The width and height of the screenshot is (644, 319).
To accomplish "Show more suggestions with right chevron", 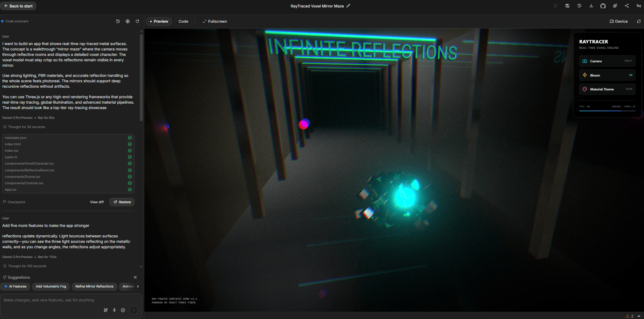I will tap(138, 286).
